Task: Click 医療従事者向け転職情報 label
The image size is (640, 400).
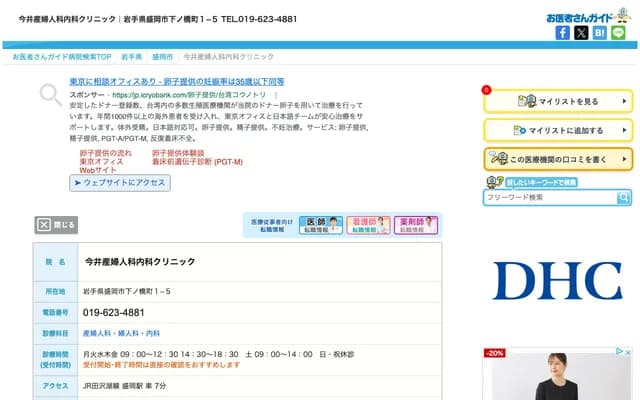Action: click(x=272, y=225)
